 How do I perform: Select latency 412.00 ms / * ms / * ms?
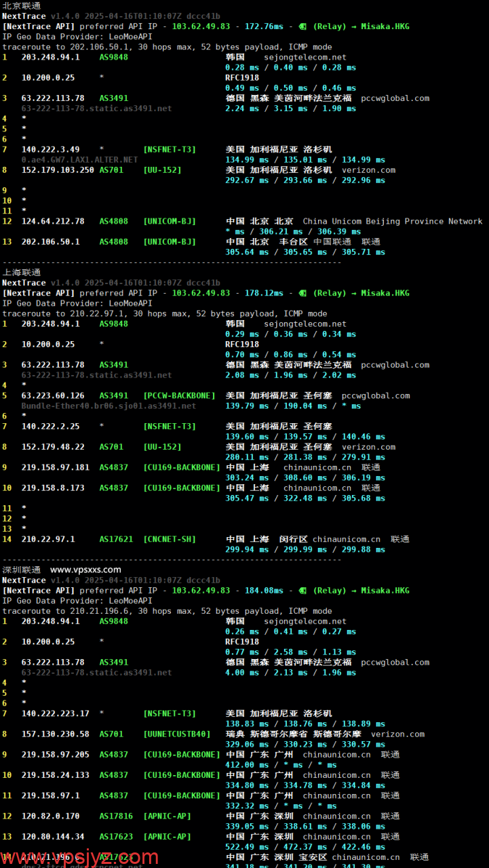pos(281,764)
